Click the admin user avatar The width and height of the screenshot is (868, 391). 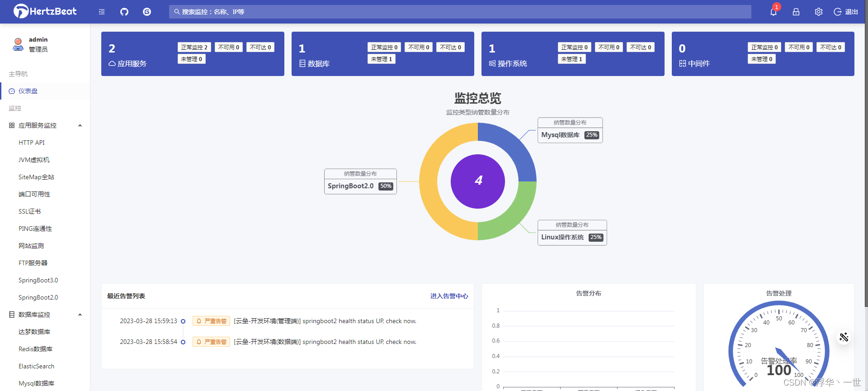(18, 44)
